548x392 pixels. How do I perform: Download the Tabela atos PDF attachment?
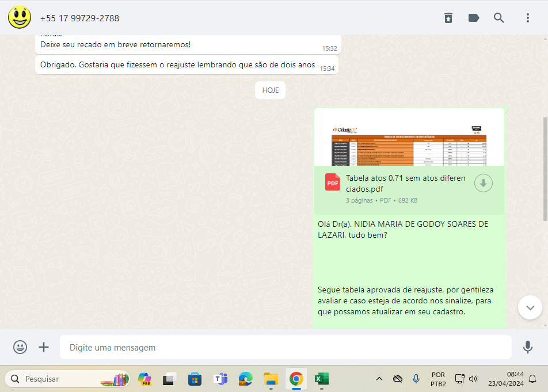(x=483, y=184)
